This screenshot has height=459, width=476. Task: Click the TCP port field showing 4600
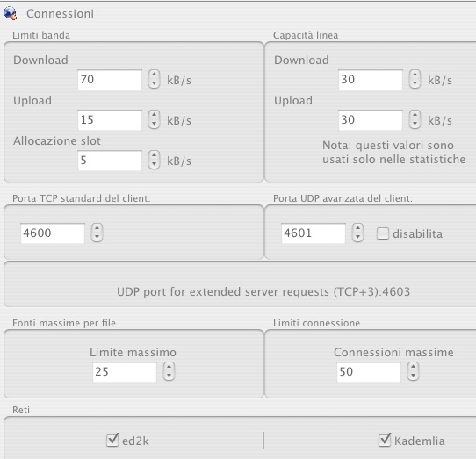pos(53,233)
